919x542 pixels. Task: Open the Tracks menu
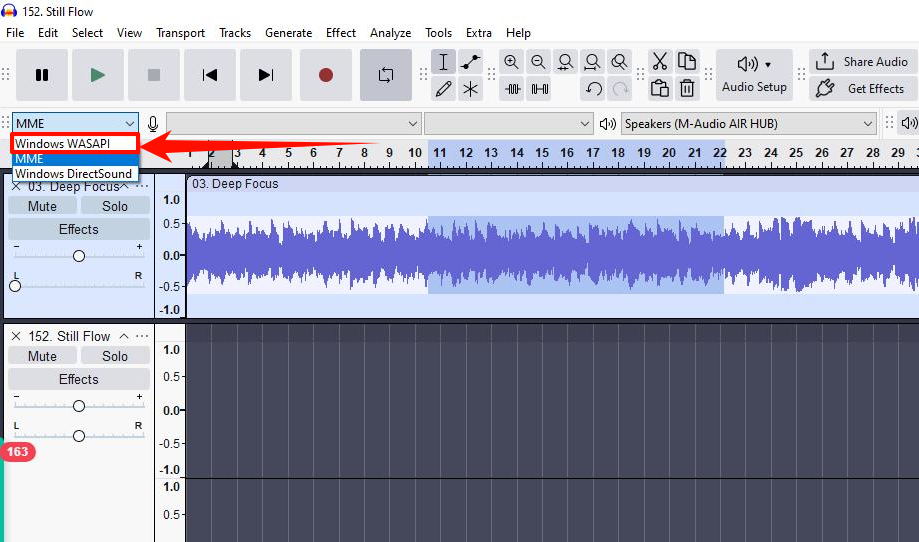pos(235,33)
